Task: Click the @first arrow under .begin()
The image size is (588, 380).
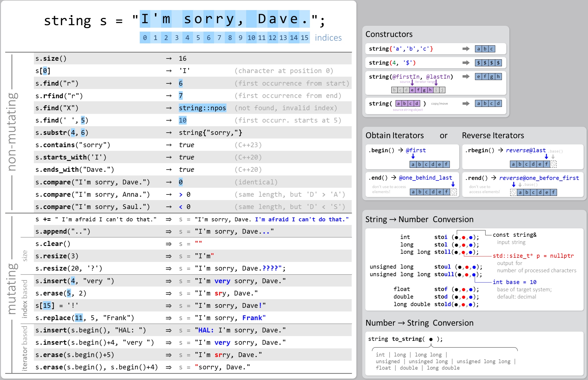Action: pyautogui.click(x=413, y=156)
